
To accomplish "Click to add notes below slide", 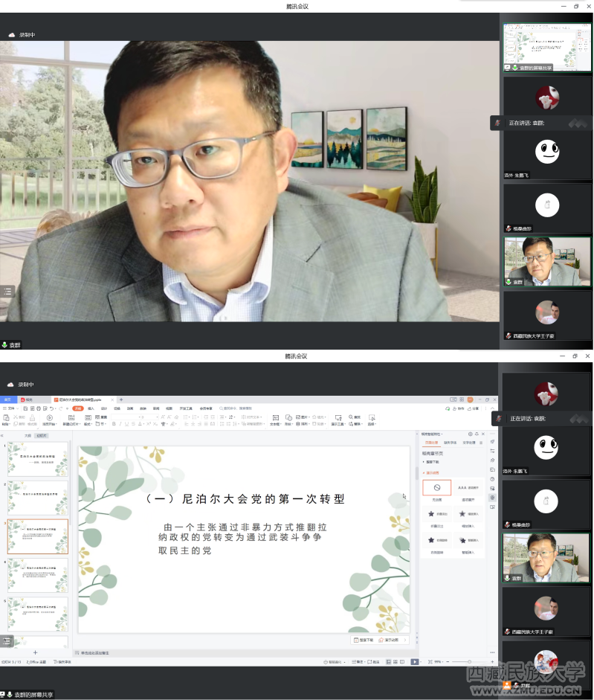I will [x=92, y=652].
